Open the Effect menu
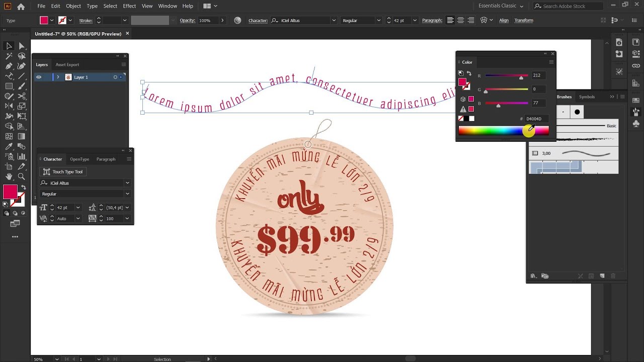 pyautogui.click(x=129, y=6)
